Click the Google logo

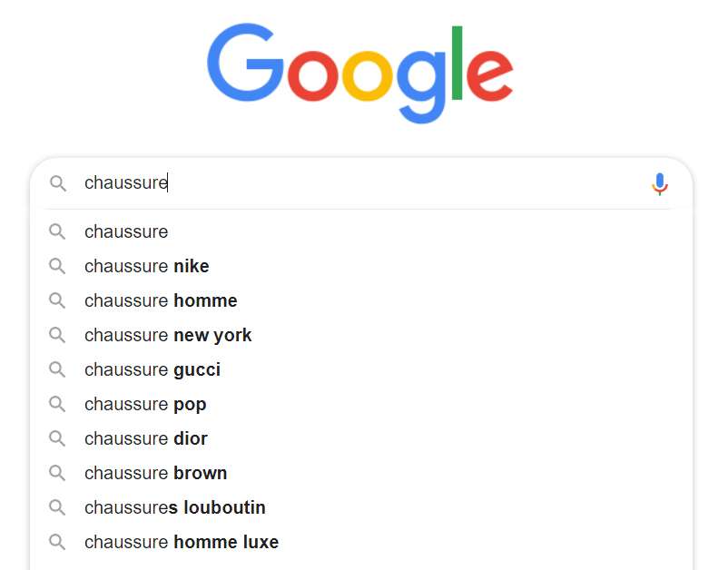point(360,73)
